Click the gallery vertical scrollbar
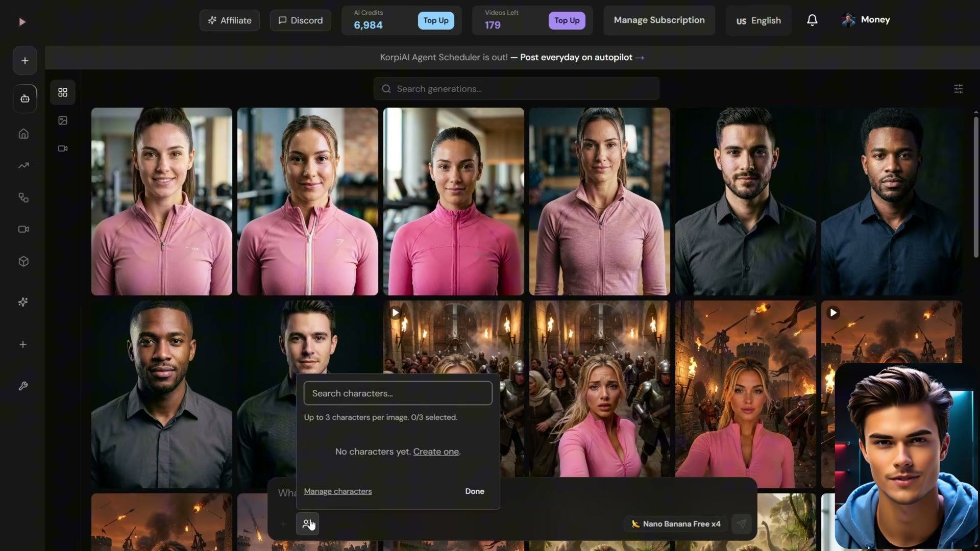Viewport: 980px width, 551px height. pos(976,187)
